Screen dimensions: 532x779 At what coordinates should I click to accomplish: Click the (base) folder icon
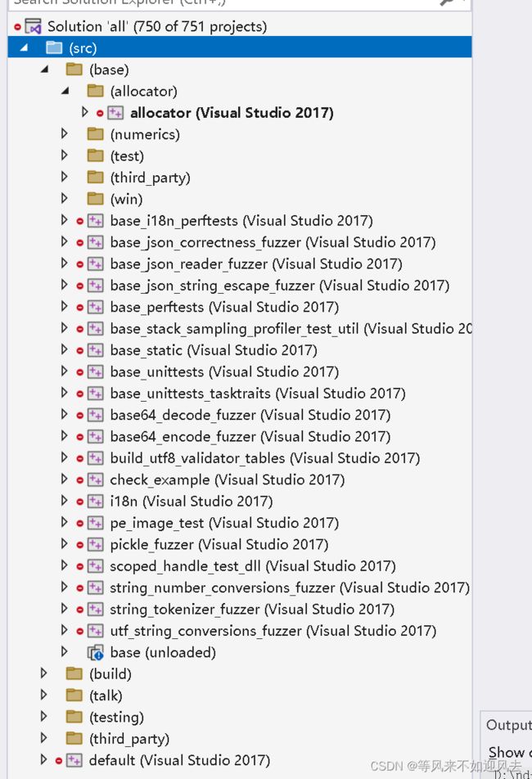(x=74, y=69)
